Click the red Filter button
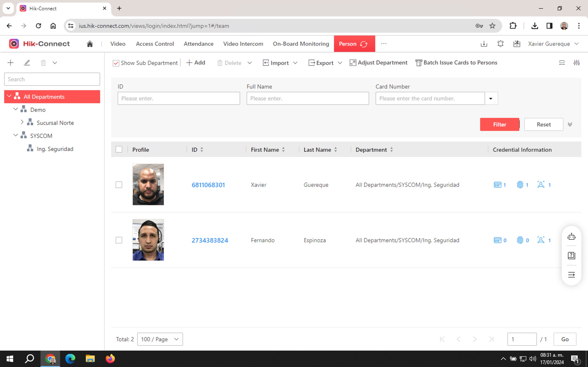This screenshot has width=588, height=367. [499, 125]
